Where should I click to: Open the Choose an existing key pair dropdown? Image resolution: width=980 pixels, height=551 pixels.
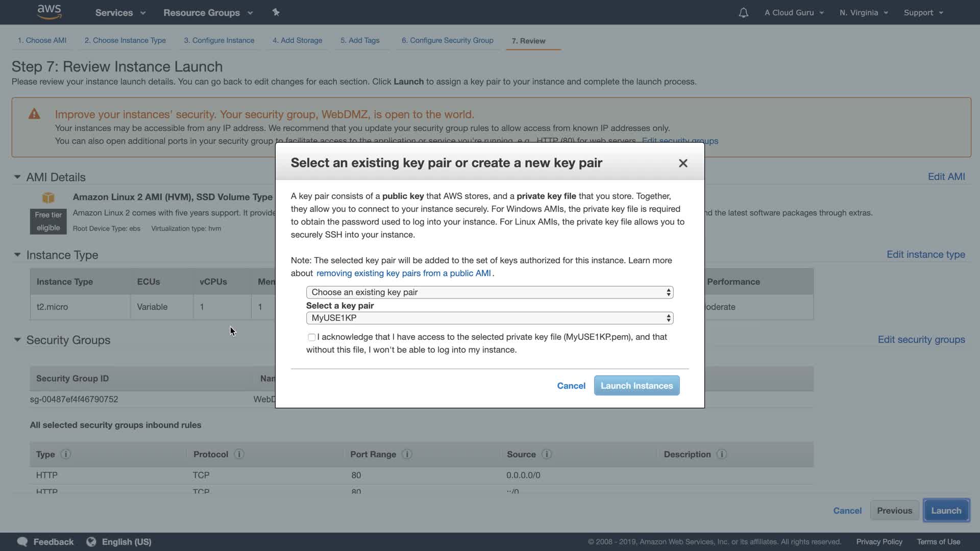coord(489,292)
